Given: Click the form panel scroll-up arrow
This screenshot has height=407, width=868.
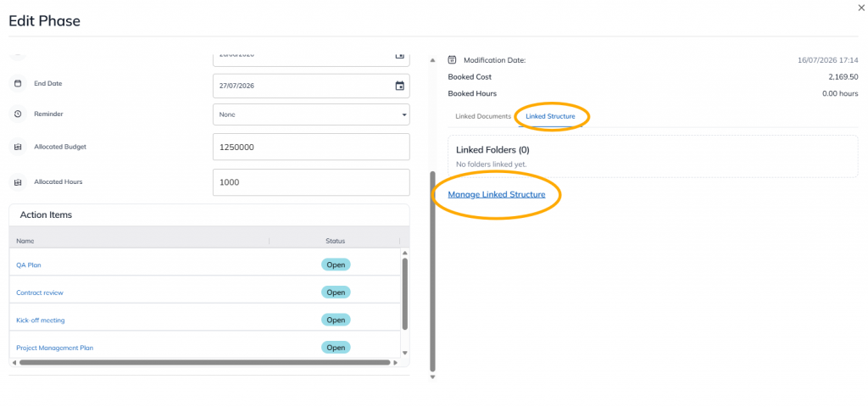Looking at the screenshot, I should click(x=433, y=60).
